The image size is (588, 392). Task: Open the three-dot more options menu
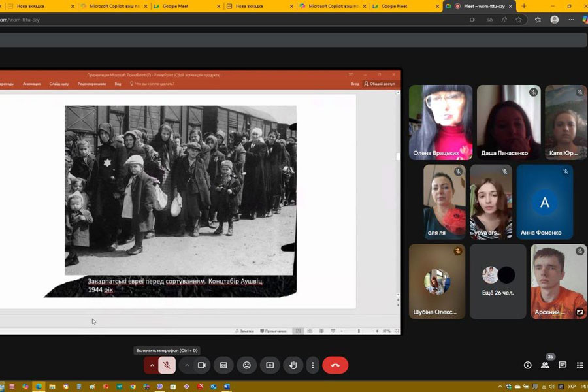coord(313,365)
